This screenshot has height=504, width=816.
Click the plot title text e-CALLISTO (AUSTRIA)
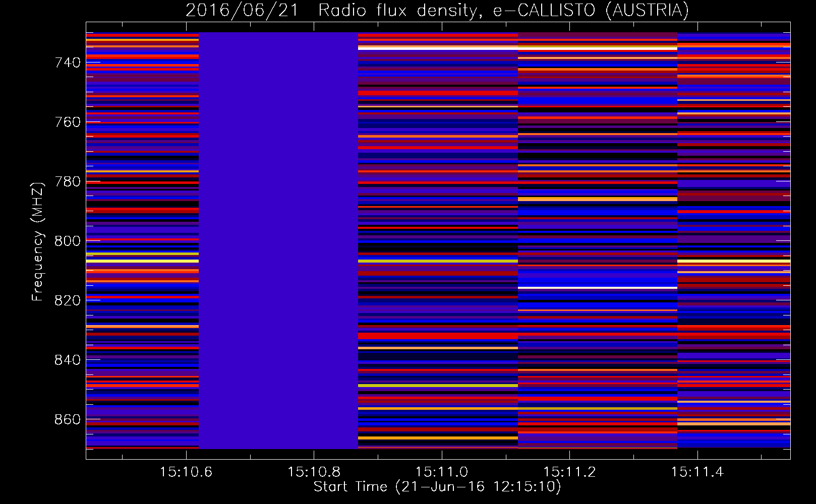tap(591, 11)
